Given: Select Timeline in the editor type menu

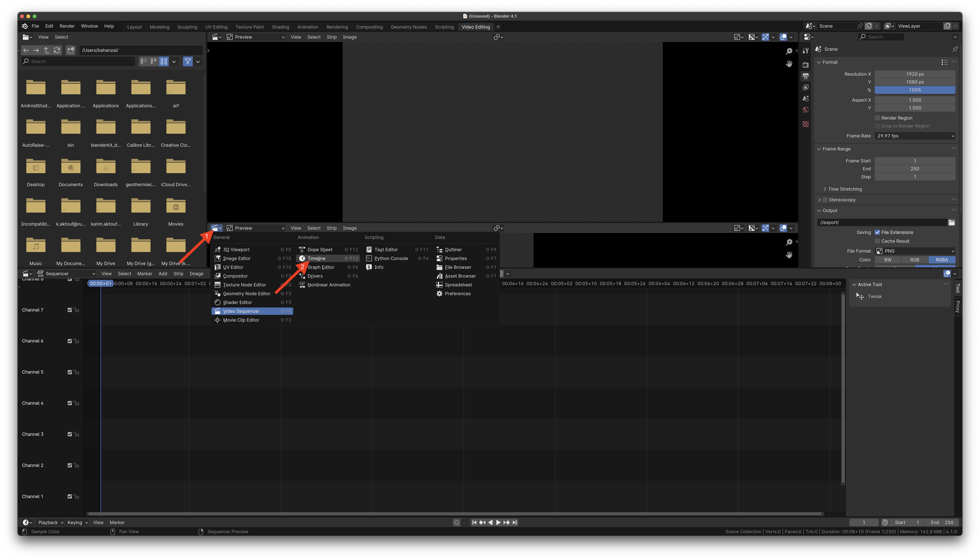Looking at the screenshot, I should coord(328,258).
